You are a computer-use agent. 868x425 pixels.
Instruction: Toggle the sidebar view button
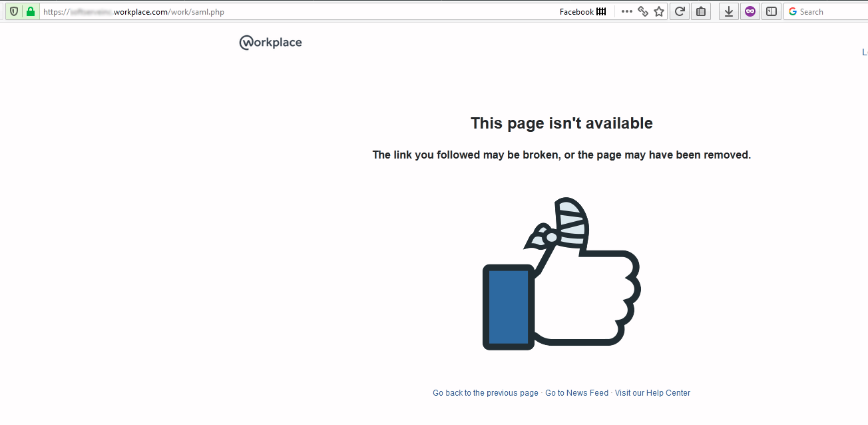pos(771,11)
